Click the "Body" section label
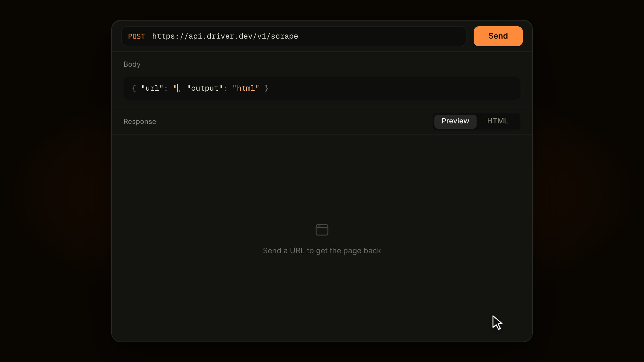The width and height of the screenshot is (644, 362). click(132, 64)
